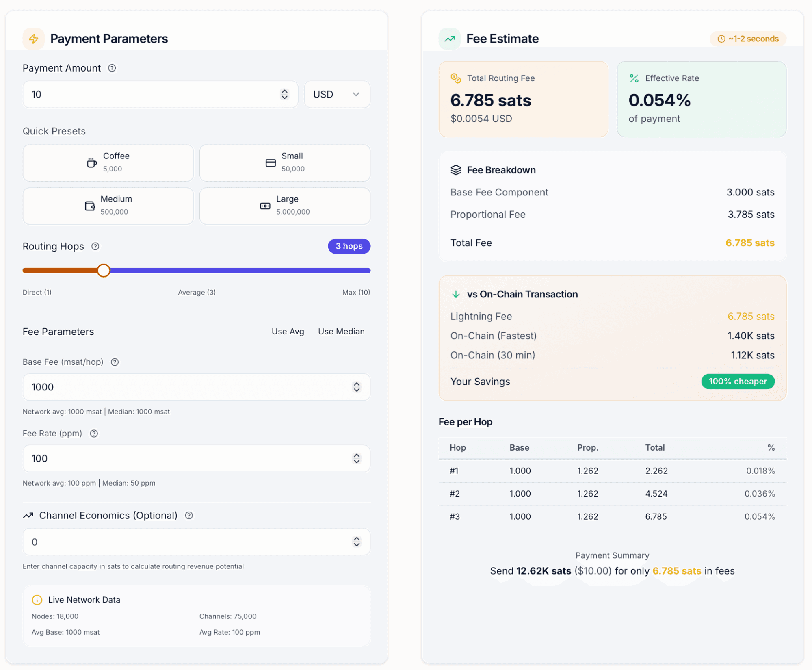
Task: Click the Routing Hops help icon
Action: pyautogui.click(x=95, y=246)
